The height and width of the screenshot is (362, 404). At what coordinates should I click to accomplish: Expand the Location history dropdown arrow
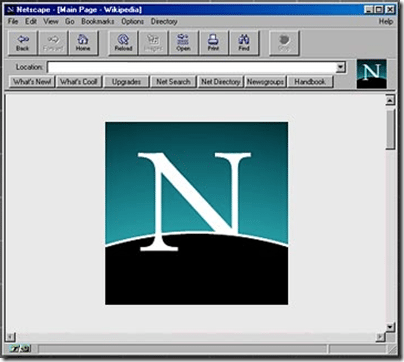pos(340,67)
